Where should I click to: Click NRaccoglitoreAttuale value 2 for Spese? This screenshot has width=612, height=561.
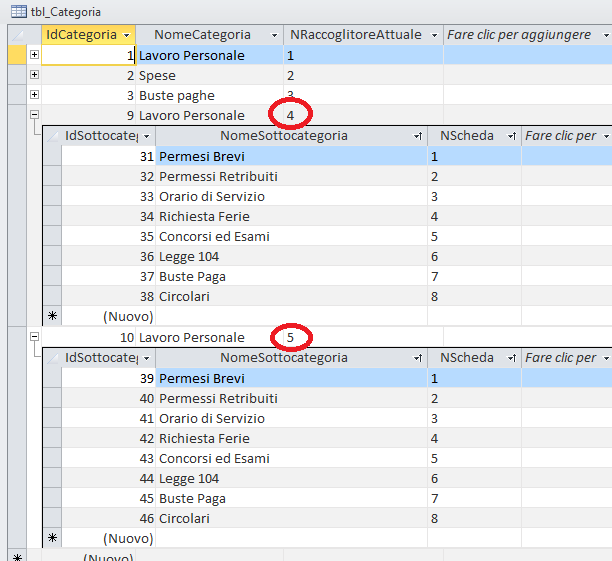point(363,75)
